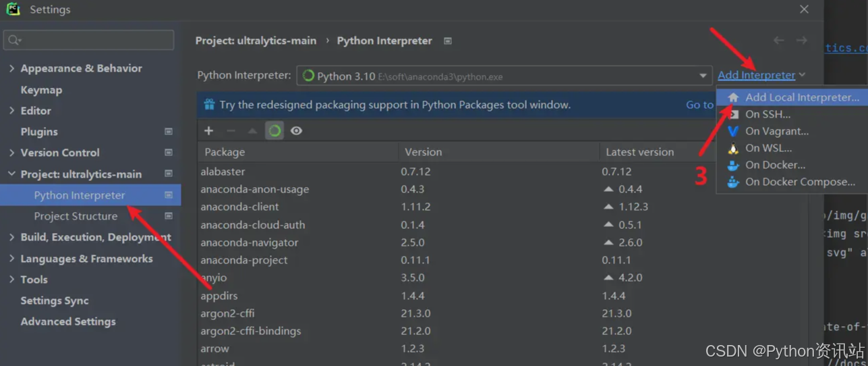Viewport: 868px width, 366px height.
Task: Expand Build, Execution, Deployment node
Action: click(11, 237)
